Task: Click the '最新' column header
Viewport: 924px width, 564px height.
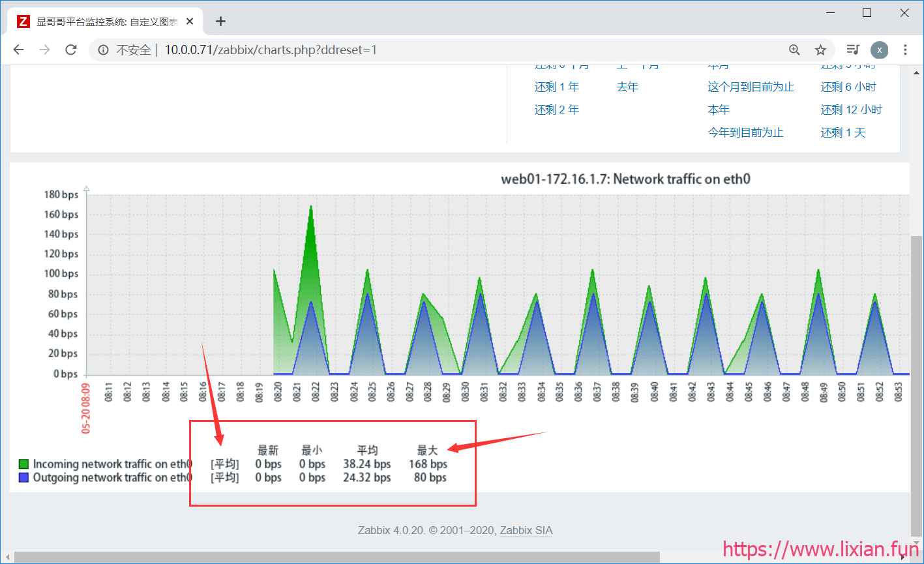Action: [x=268, y=450]
